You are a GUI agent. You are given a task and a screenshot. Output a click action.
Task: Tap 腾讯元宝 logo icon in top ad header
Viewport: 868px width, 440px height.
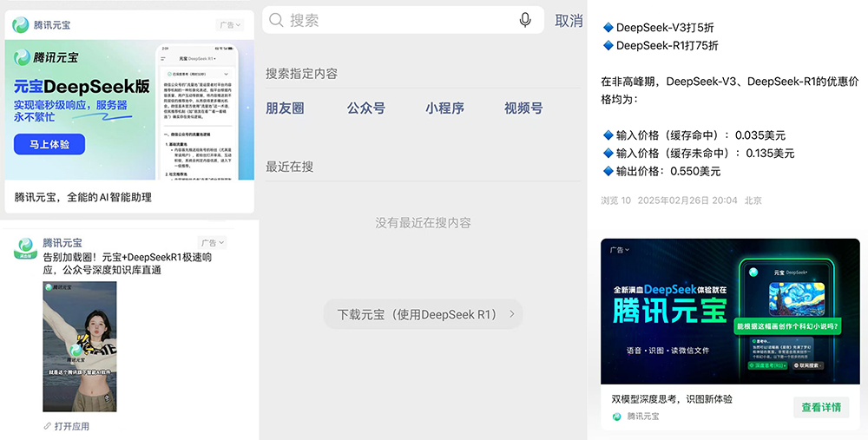pos(21,25)
